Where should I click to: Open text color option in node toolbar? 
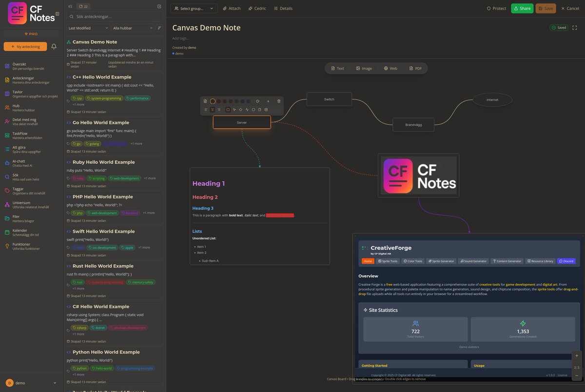268,101
